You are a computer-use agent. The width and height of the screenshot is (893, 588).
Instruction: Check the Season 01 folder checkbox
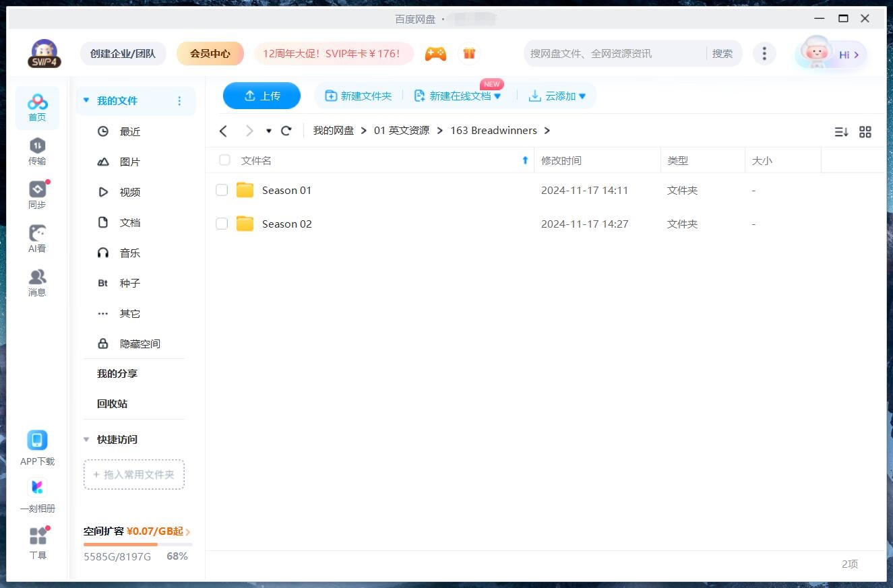pos(222,190)
